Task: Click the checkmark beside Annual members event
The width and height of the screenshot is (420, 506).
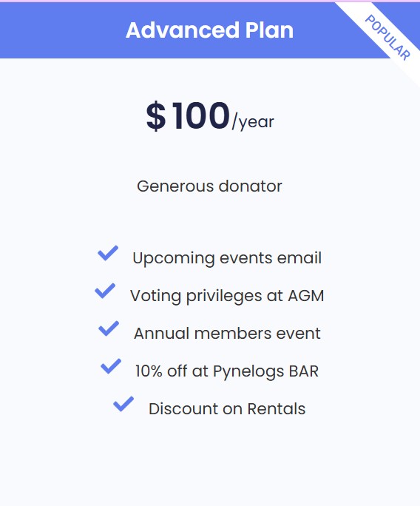Action: (x=109, y=328)
